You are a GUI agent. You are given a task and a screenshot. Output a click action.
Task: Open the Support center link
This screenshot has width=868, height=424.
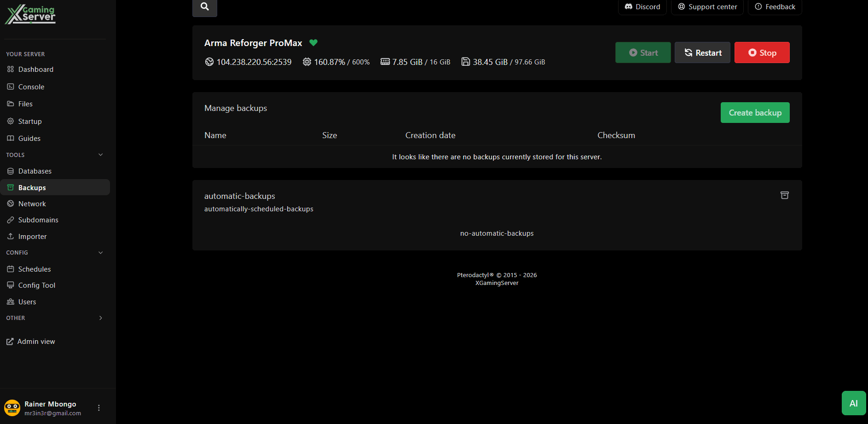coord(707,6)
